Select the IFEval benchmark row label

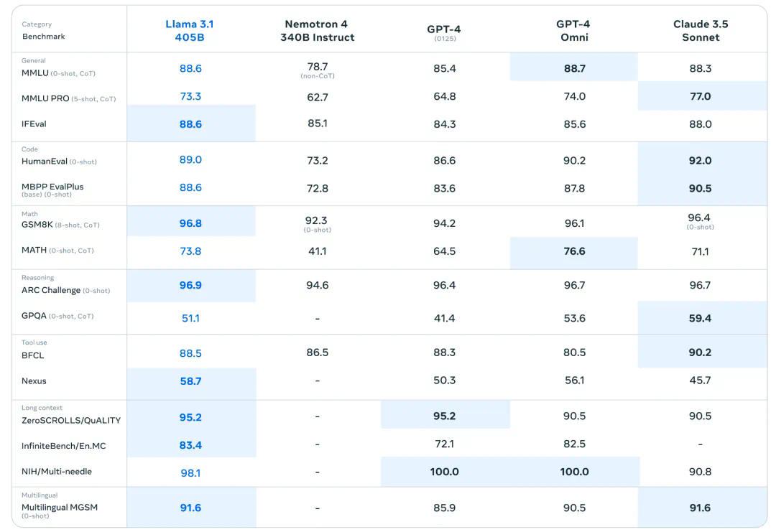[x=34, y=124]
